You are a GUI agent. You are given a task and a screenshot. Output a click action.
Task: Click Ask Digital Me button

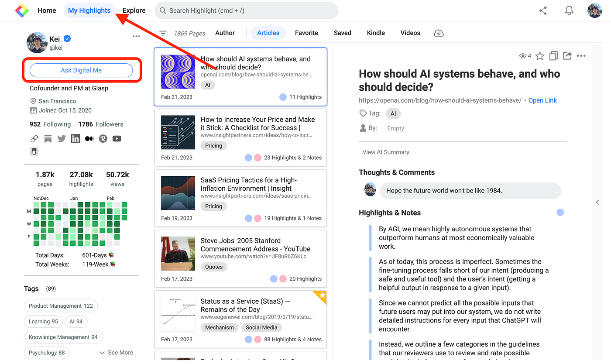coord(81,70)
